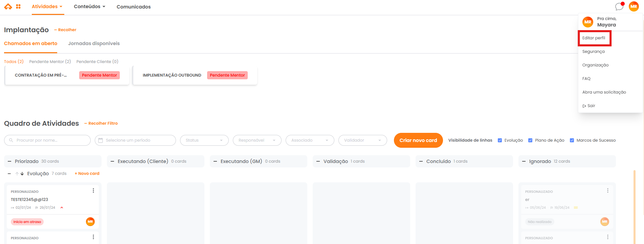Click the + Novo card link
The image size is (644, 244).
87,174
